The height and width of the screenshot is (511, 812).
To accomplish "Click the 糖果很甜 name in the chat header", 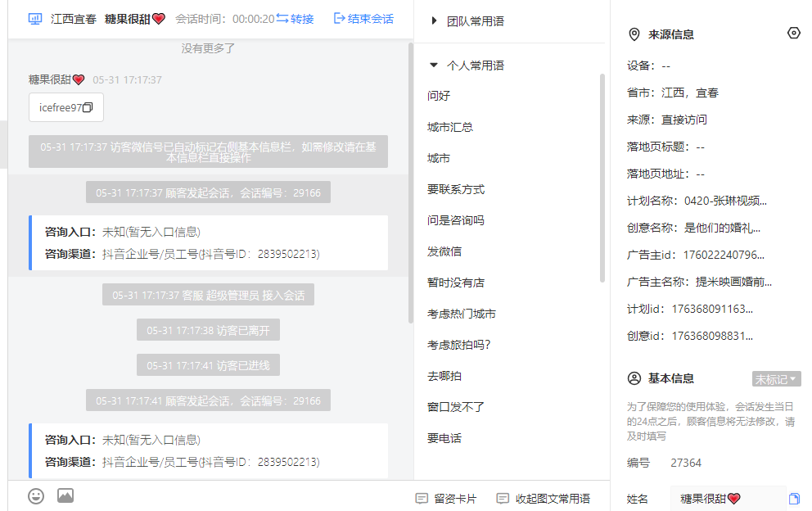I will click(134, 19).
